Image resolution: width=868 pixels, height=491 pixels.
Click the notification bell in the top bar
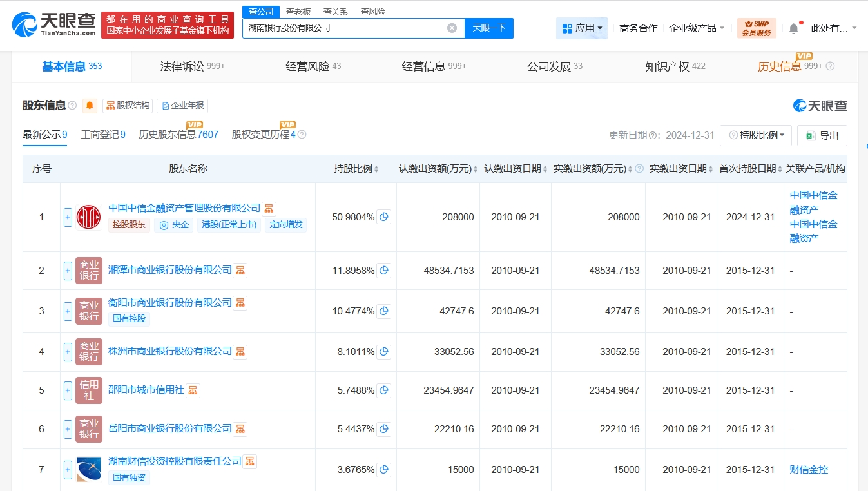[x=794, y=28]
